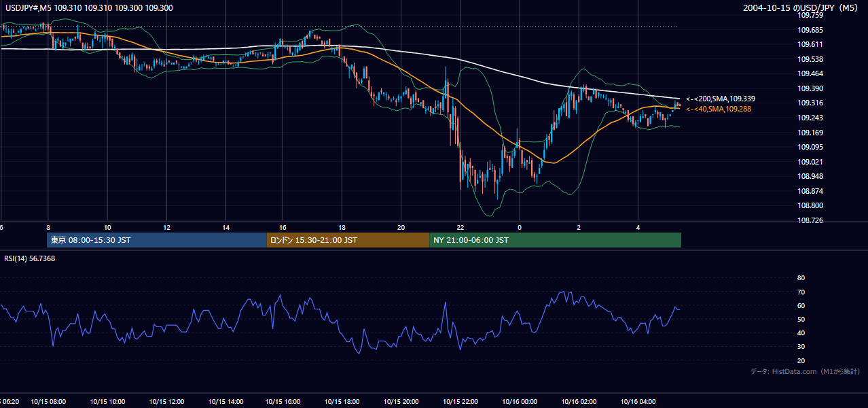Click the 108.874 price axis label

(x=810, y=191)
